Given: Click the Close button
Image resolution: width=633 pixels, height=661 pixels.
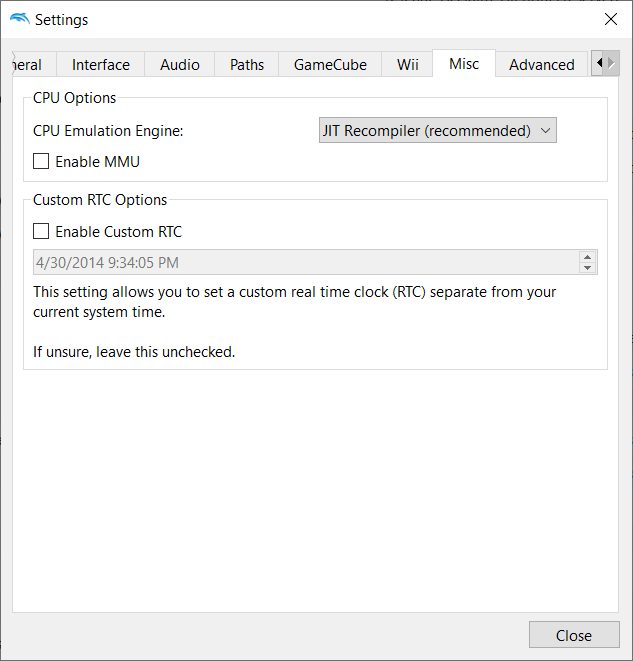Looking at the screenshot, I should pyautogui.click(x=574, y=635).
